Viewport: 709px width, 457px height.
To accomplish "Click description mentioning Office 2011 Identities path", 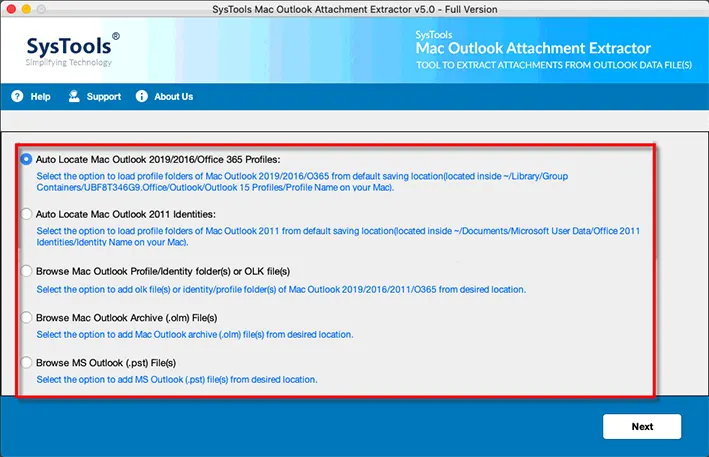I will 338,236.
